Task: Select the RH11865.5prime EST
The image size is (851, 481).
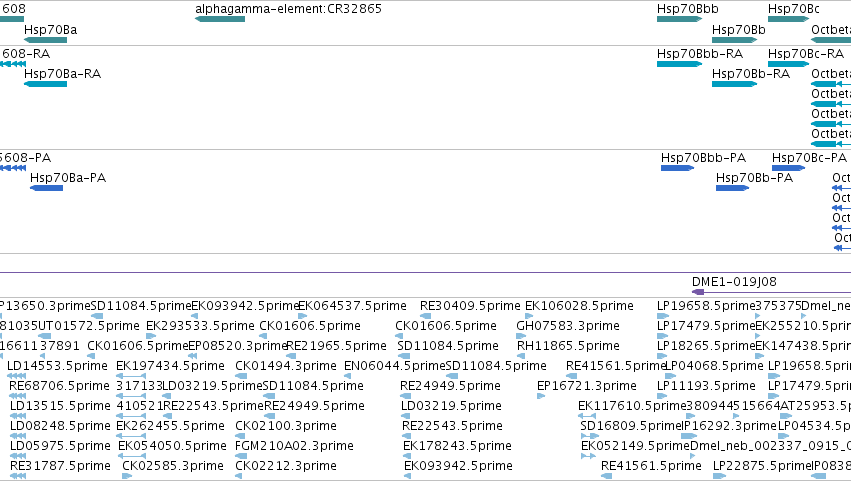Action: point(522,356)
